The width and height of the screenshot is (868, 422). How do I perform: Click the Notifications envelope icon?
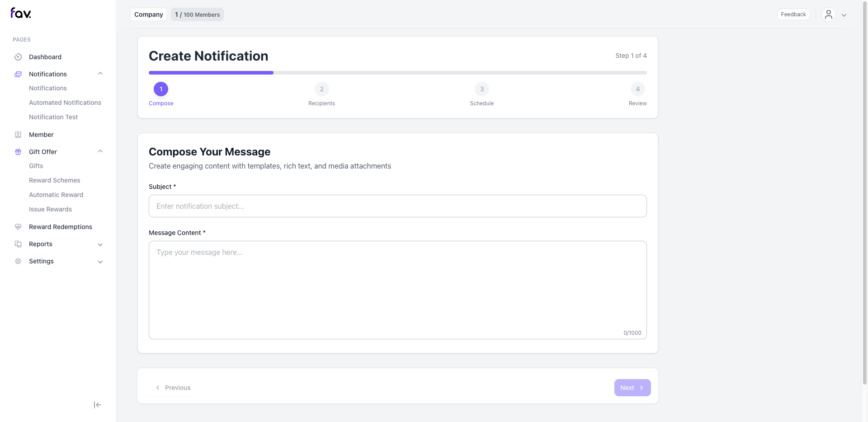(17, 74)
